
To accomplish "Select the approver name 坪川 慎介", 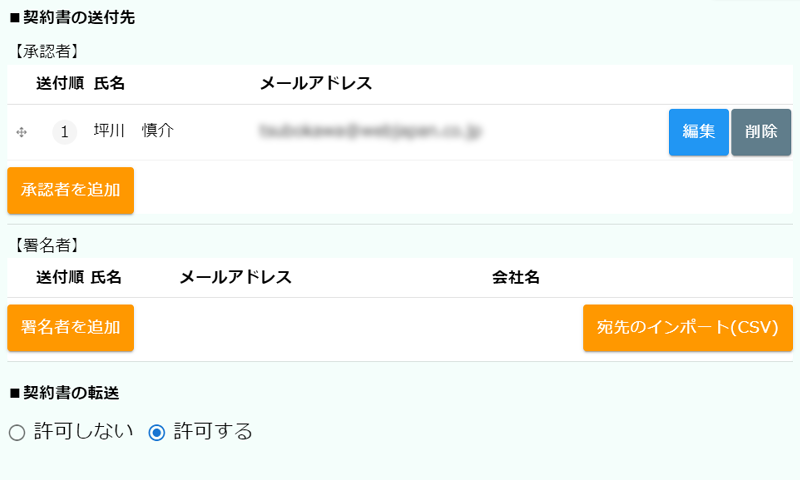I will tap(134, 131).
